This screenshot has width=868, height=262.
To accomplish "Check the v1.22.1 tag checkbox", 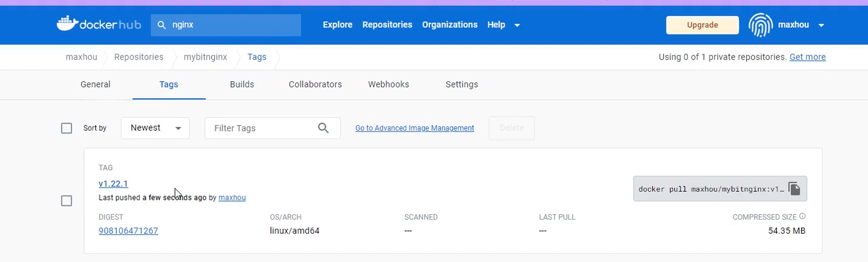I will tap(66, 201).
